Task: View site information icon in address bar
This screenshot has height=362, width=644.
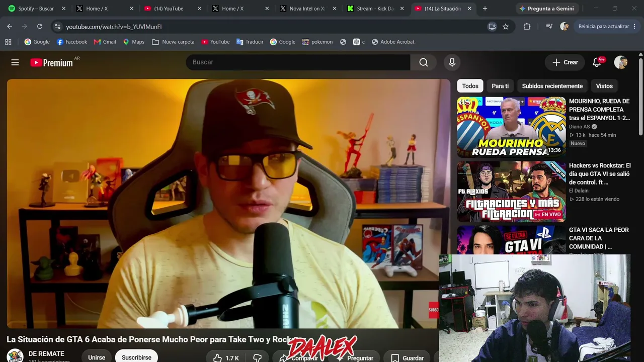Action: pyautogui.click(x=57, y=26)
